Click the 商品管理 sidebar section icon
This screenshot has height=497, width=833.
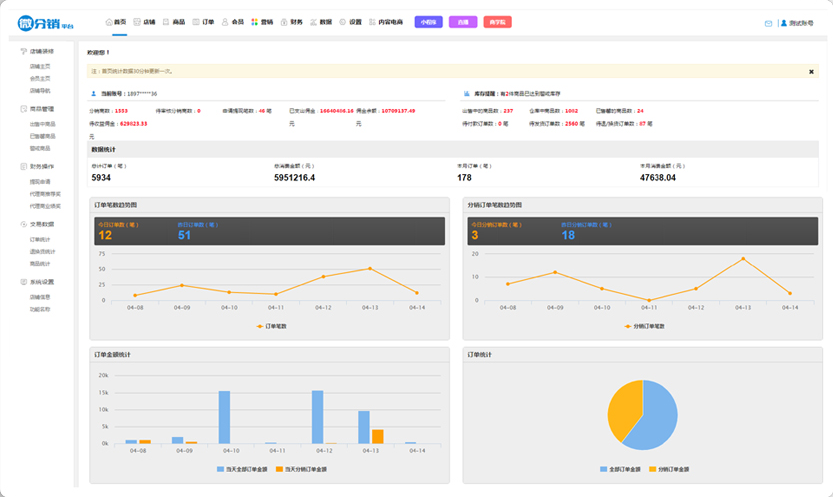[x=23, y=109]
